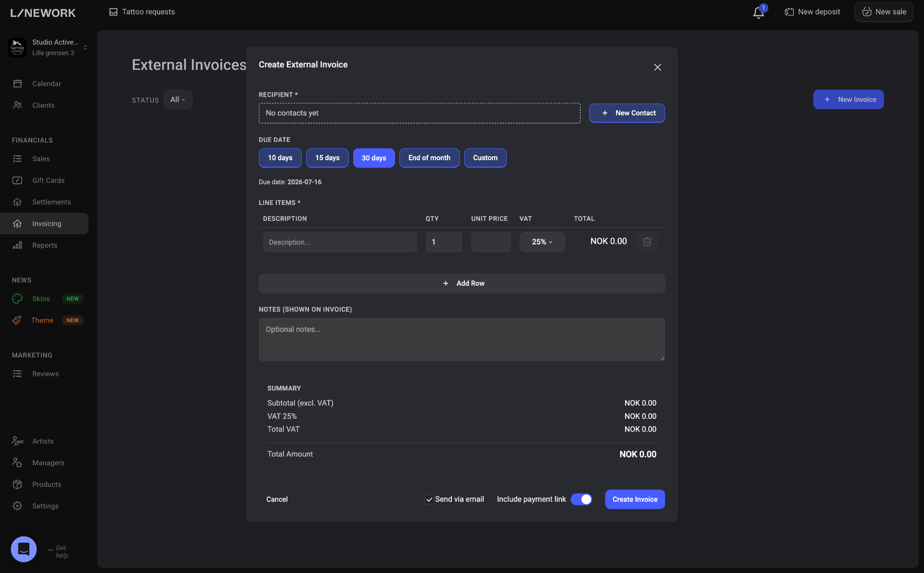Open Gift Cards page
924x573 pixels.
tap(44, 180)
